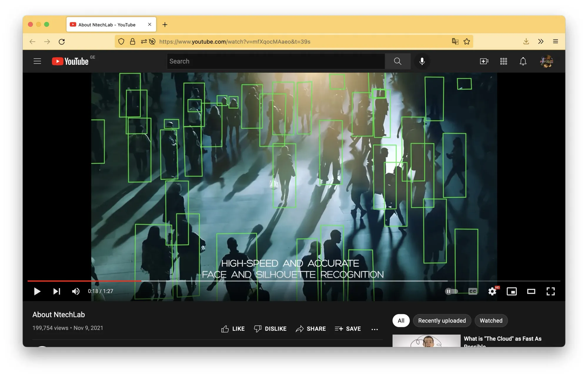Image resolution: width=588 pixels, height=377 pixels.
Task: Play the video
Action: pyautogui.click(x=37, y=291)
